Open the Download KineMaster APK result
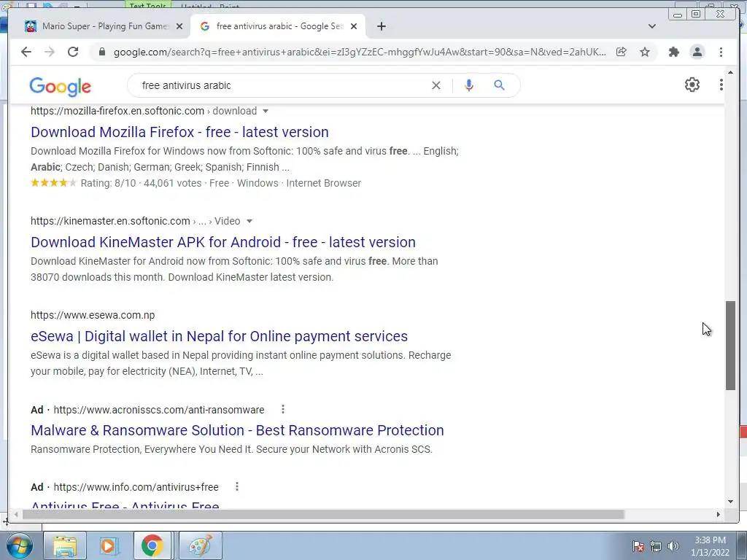Screen dimensions: 747x560 click(x=223, y=242)
